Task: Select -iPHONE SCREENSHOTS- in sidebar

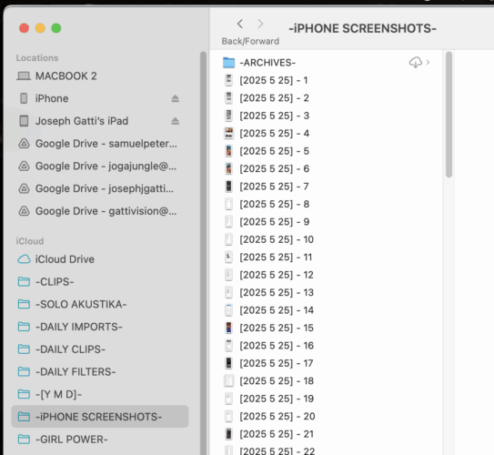Action: click(x=99, y=417)
